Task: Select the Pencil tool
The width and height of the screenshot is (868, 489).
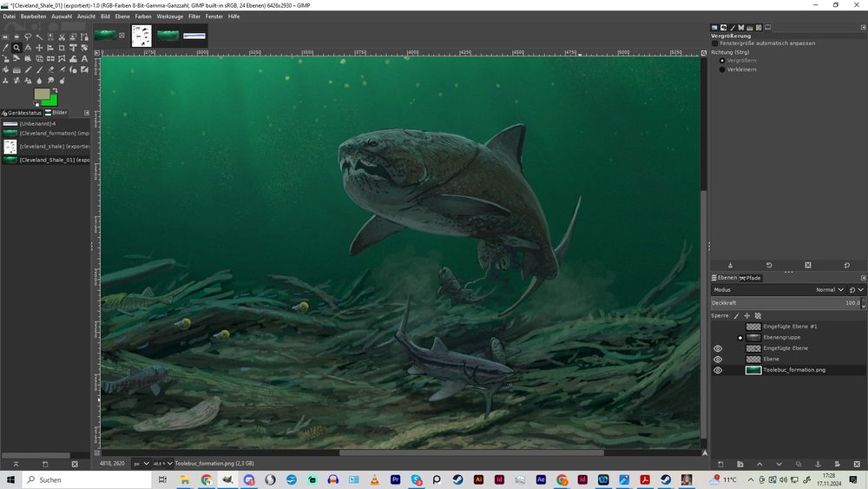Action: coord(28,69)
